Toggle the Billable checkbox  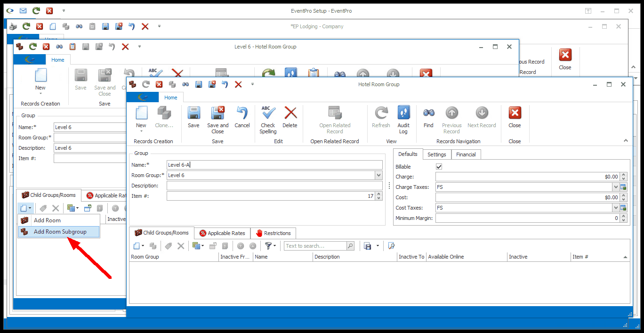pyautogui.click(x=439, y=167)
